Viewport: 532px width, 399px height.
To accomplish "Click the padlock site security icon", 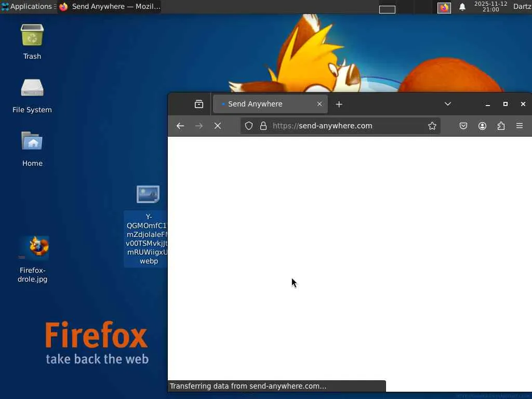I will click(263, 126).
